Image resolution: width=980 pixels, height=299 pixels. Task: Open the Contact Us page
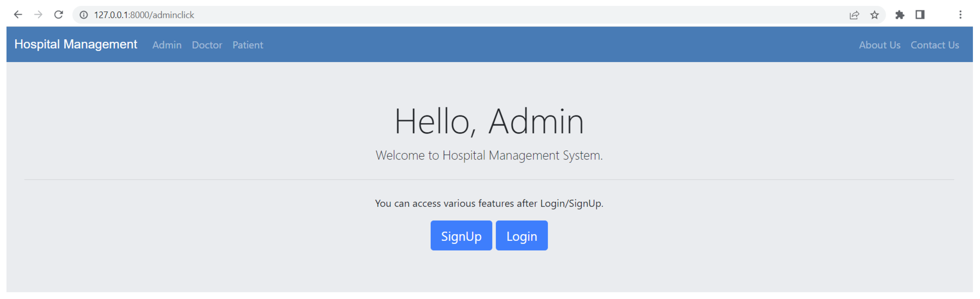click(x=935, y=45)
